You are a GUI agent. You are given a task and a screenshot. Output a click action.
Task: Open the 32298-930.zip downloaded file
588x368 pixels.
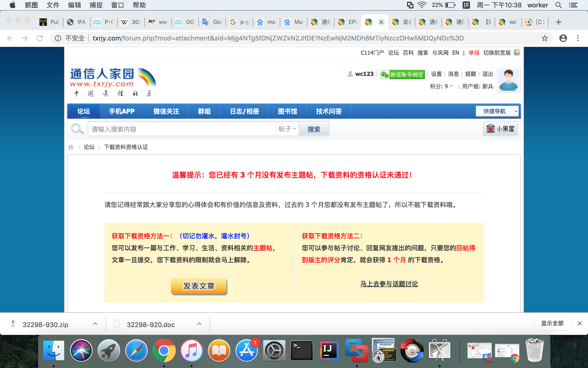pyautogui.click(x=45, y=325)
